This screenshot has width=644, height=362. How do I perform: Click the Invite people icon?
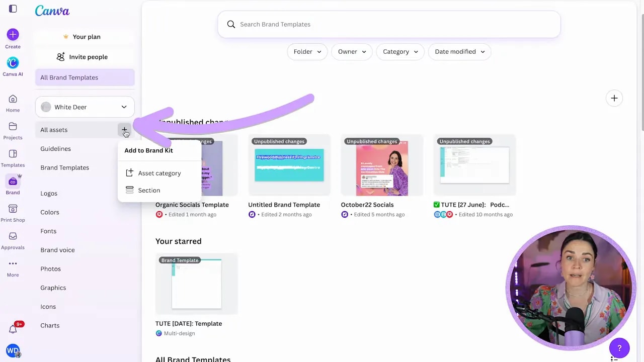point(60,57)
